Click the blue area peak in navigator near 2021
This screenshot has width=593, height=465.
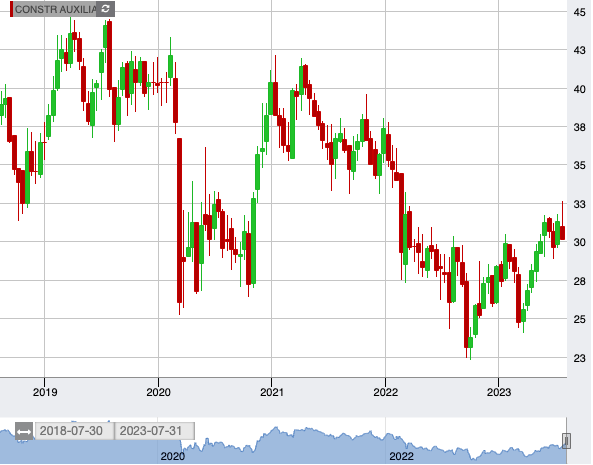(x=276, y=429)
